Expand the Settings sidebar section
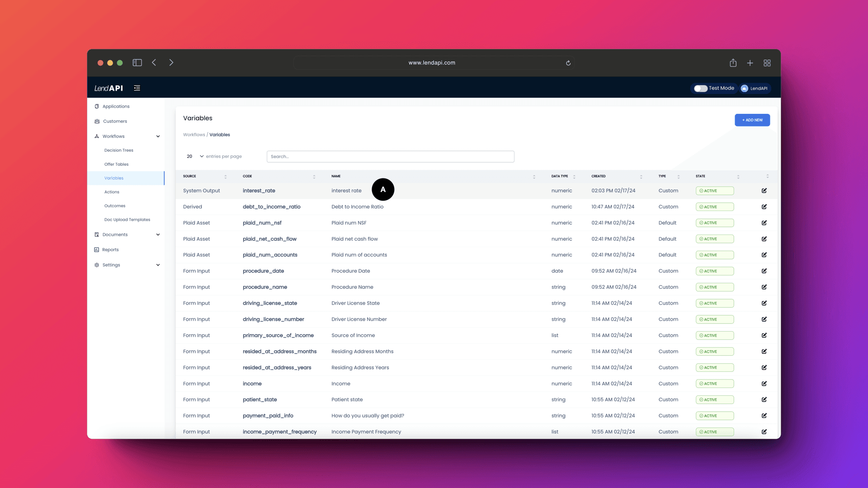This screenshot has height=488, width=868. (x=158, y=265)
